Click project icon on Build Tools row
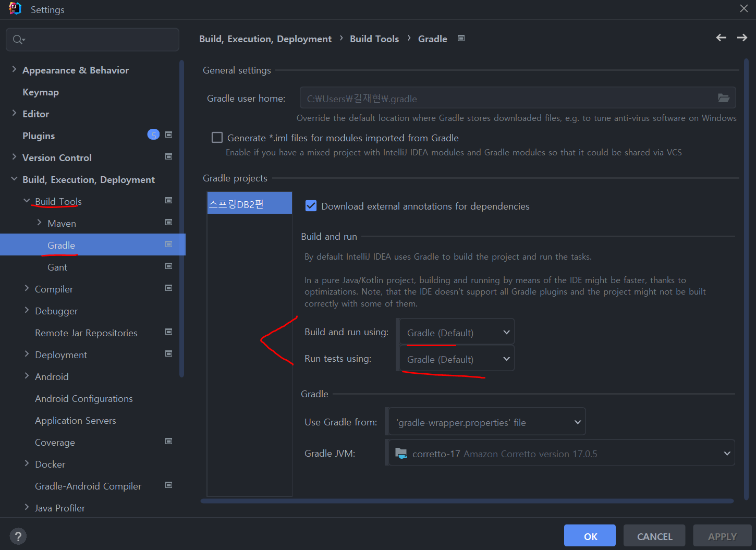This screenshot has height=550, width=756. coord(168,200)
